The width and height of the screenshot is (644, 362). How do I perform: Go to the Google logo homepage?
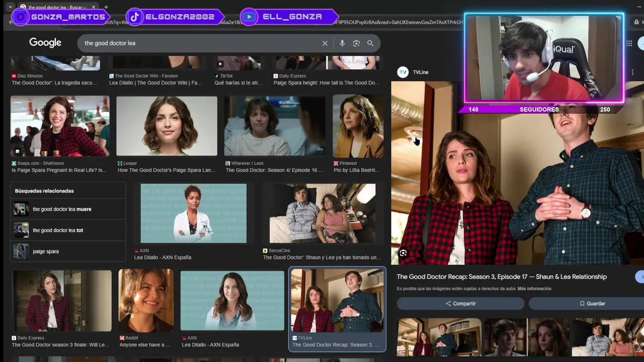click(45, 43)
